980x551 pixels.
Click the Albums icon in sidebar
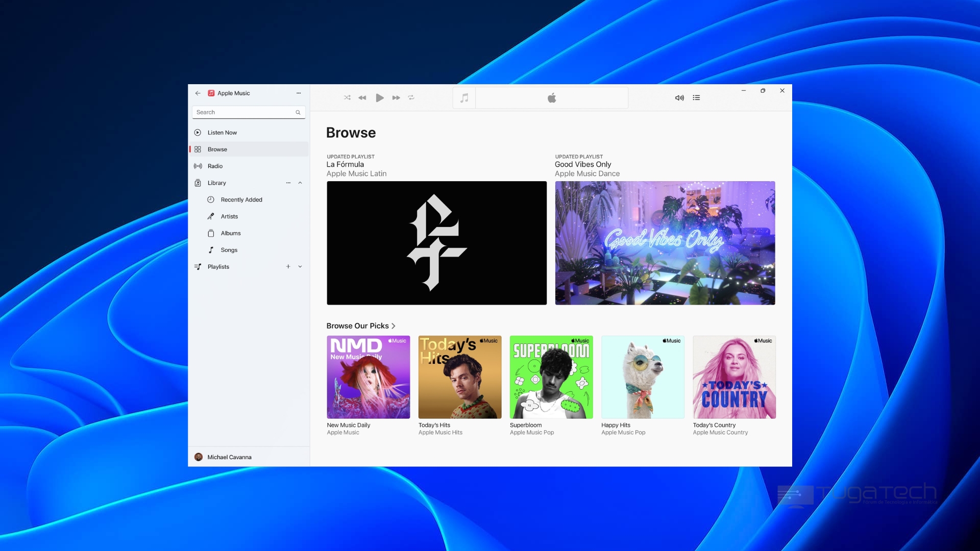[x=211, y=234]
